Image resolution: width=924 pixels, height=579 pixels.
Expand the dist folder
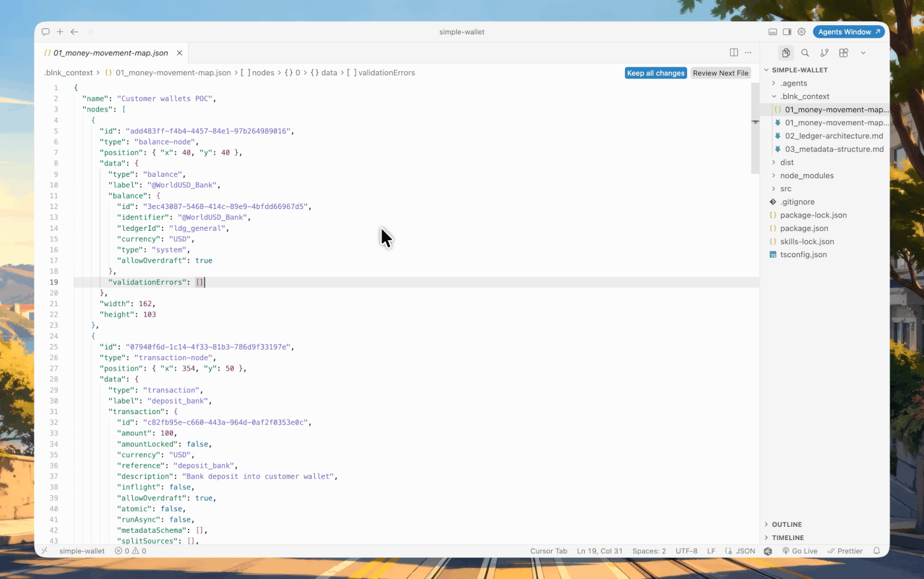[825, 162]
